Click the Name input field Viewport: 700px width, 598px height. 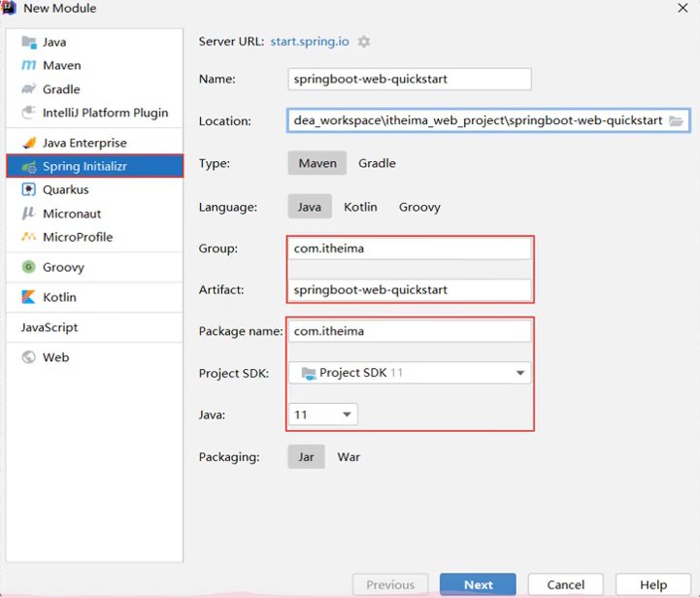[x=410, y=79]
